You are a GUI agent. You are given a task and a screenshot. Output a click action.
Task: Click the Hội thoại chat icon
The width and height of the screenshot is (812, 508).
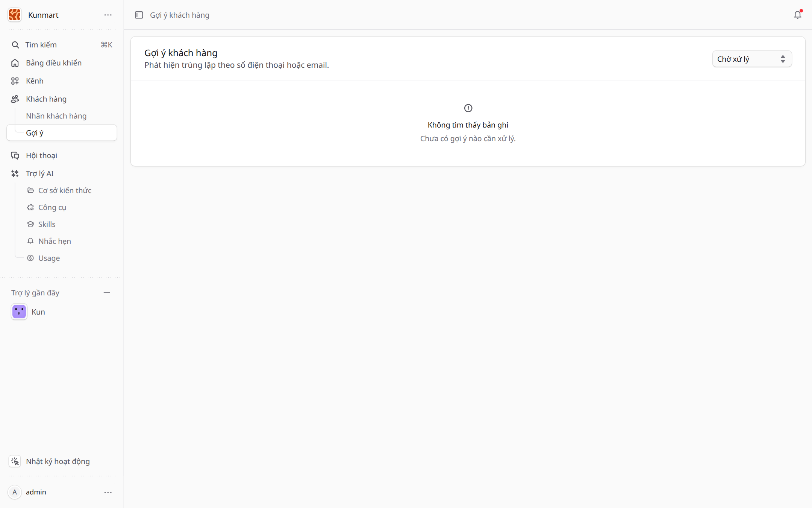click(x=15, y=155)
